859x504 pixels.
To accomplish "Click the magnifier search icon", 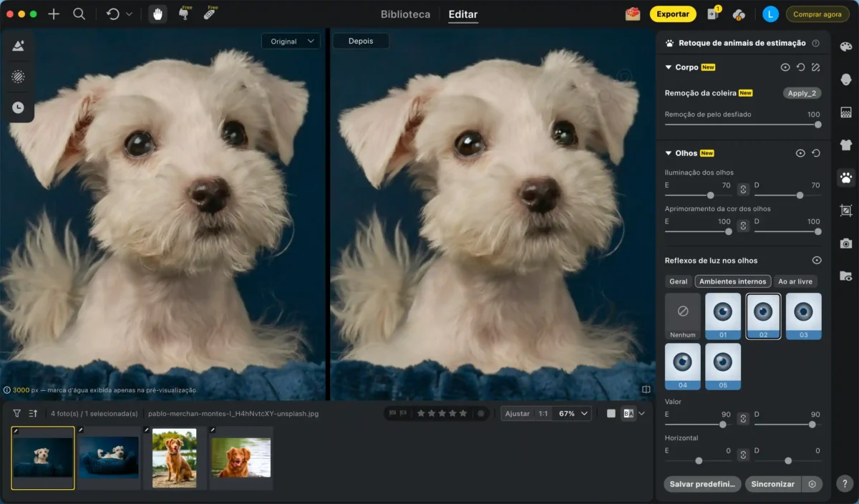I will click(79, 14).
